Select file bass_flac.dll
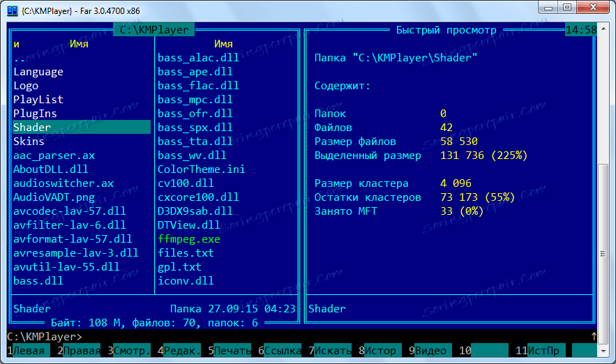Viewport: 616px width, 364px height. coord(198,86)
